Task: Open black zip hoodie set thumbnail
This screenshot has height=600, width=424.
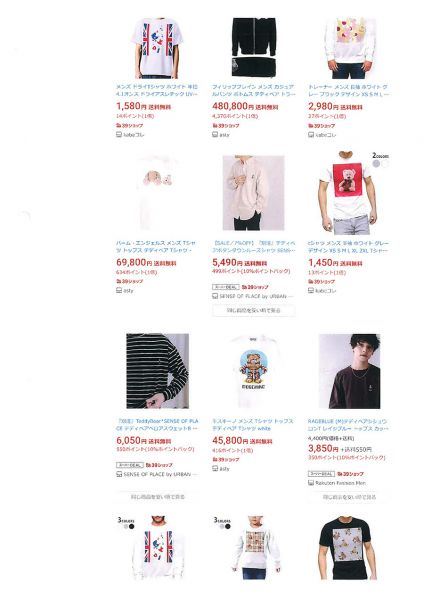Action: coord(253,47)
